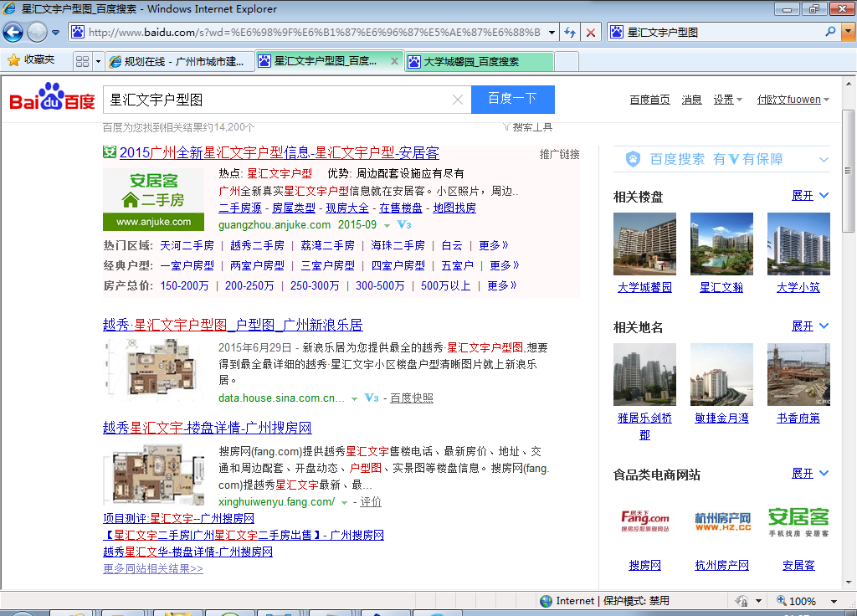Click the red stop loading icon
This screenshot has height=616, width=857.
[591, 33]
